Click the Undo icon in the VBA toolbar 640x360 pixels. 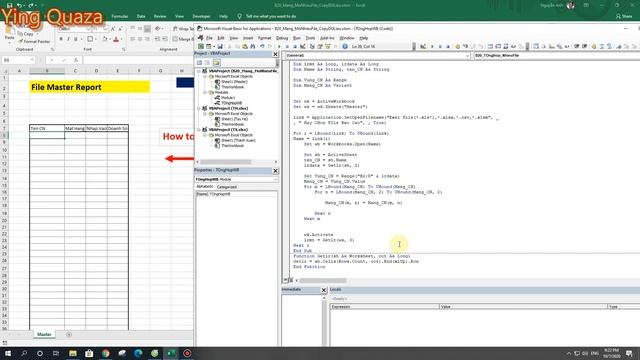(262, 47)
